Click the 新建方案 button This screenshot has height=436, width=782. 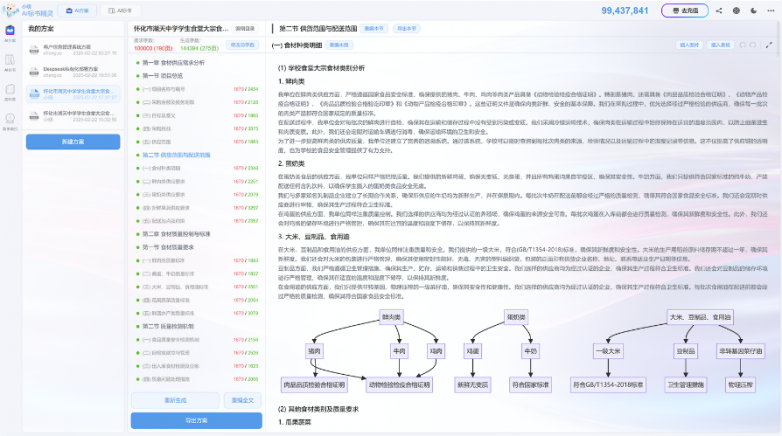(x=73, y=142)
